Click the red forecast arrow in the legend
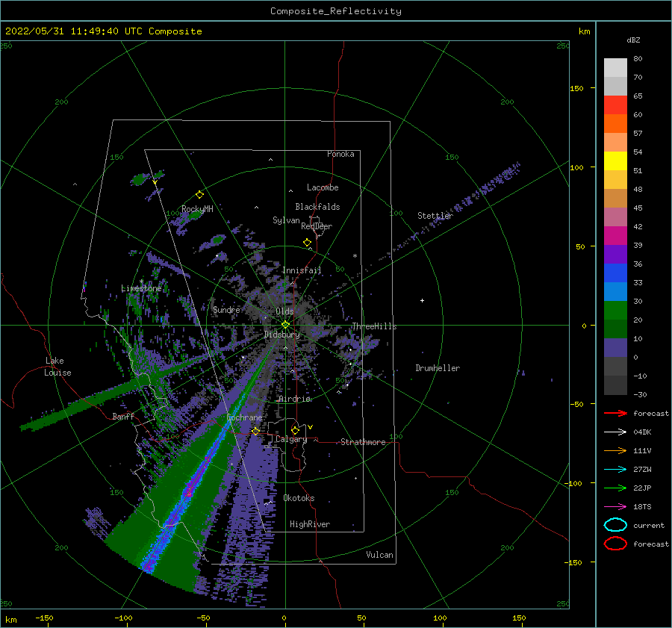 (x=615, y=413)
